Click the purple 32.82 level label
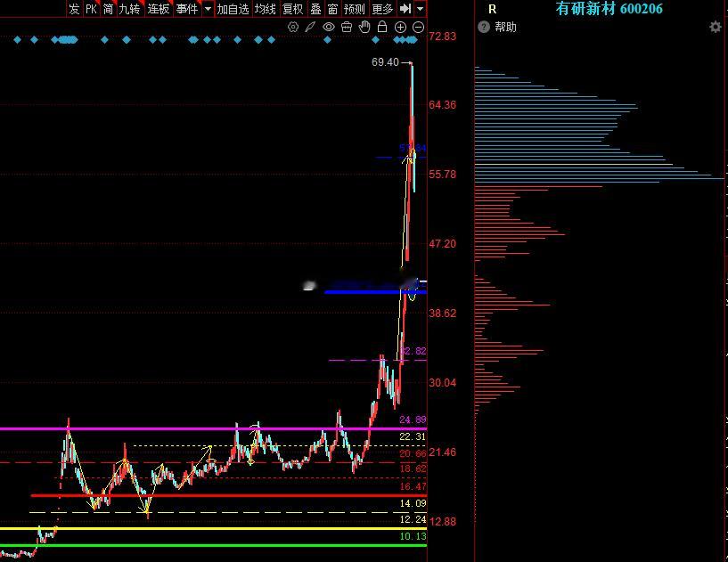This screenshot has width=728, height=562. (413, 351)
